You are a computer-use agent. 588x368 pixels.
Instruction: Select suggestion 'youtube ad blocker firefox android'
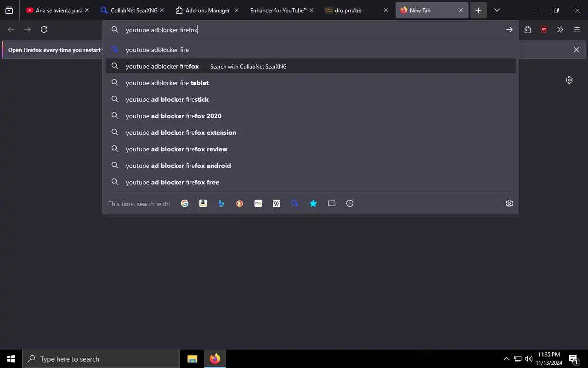coord(311,166)
